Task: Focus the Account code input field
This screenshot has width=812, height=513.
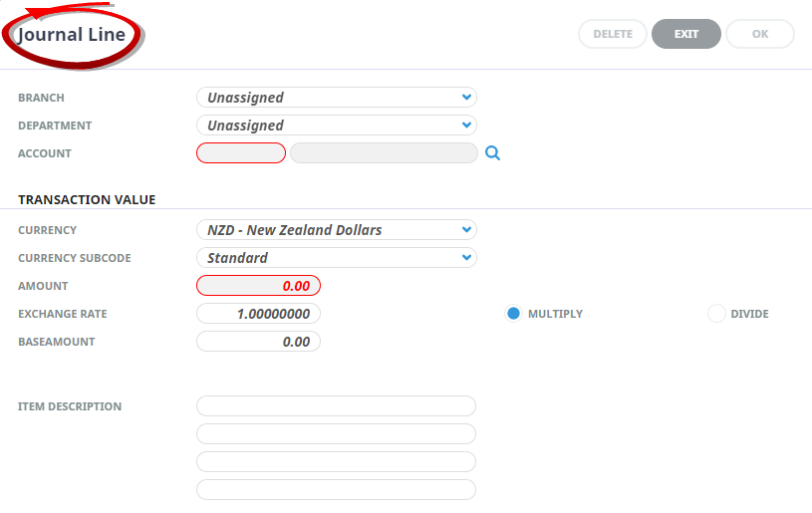Action: tap(241, 153)
